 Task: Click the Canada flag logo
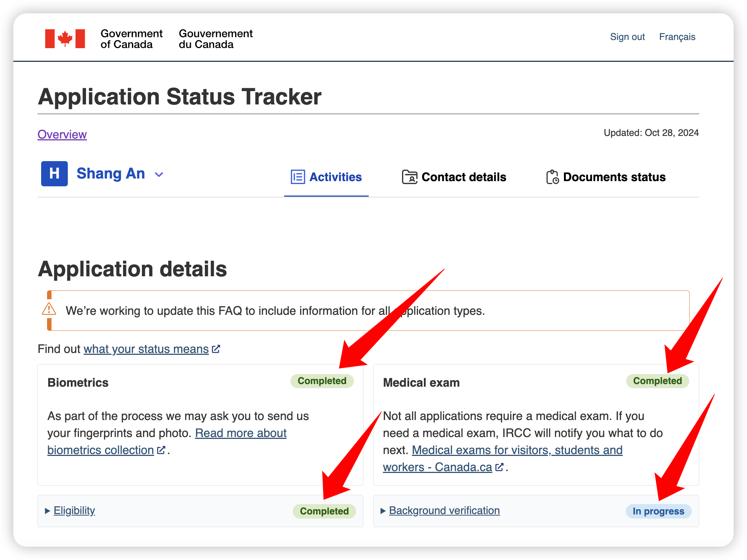pos(65,39)
